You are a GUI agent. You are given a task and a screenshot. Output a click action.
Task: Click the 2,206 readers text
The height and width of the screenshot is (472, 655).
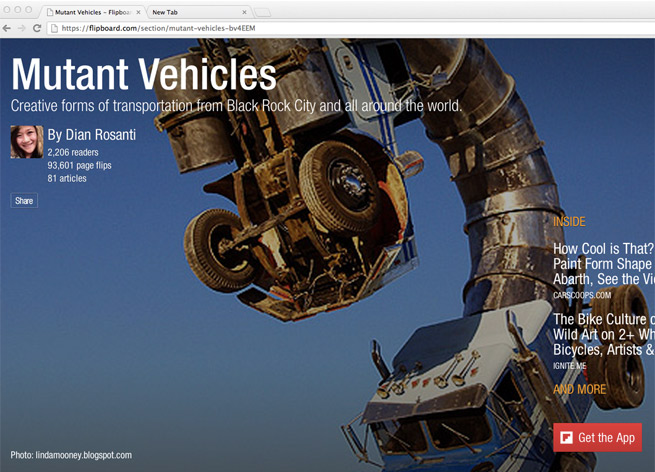point(73,152)
